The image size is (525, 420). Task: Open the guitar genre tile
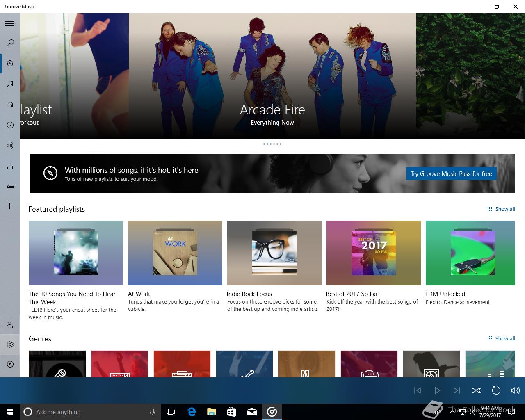click(x=244, y=364)
